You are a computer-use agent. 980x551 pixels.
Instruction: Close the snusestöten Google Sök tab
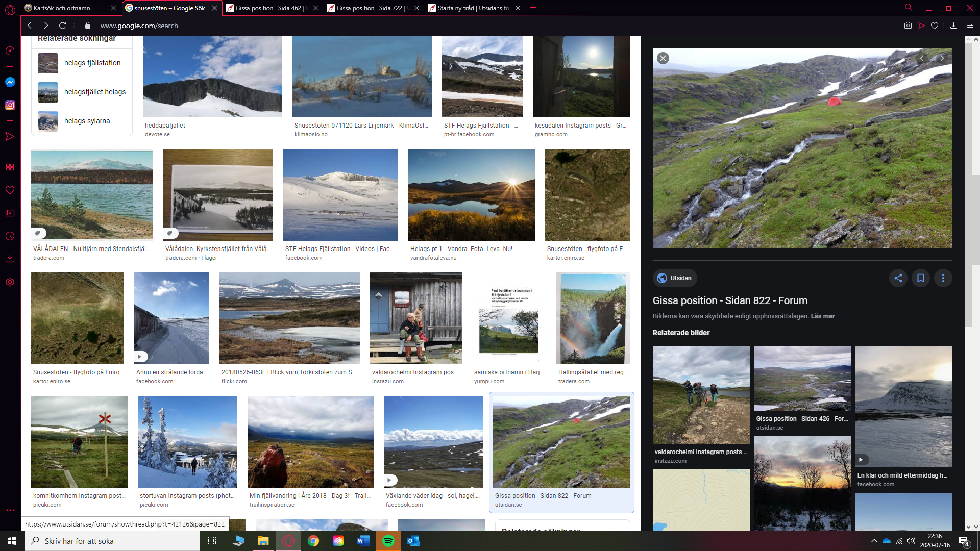tap(215, 8)
